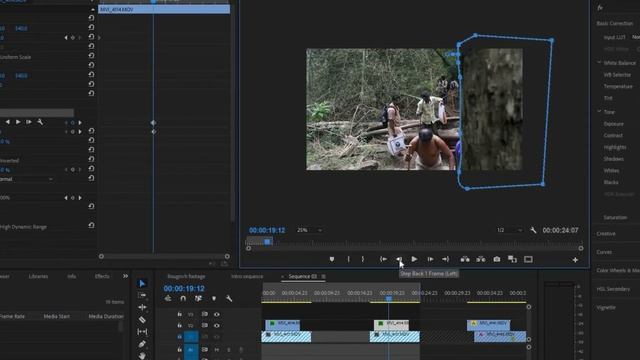The height and width of the screenshot is (360, 640).
Task: Open the Comparison View button
Action: pyautogui.click(x=512, y=259)
